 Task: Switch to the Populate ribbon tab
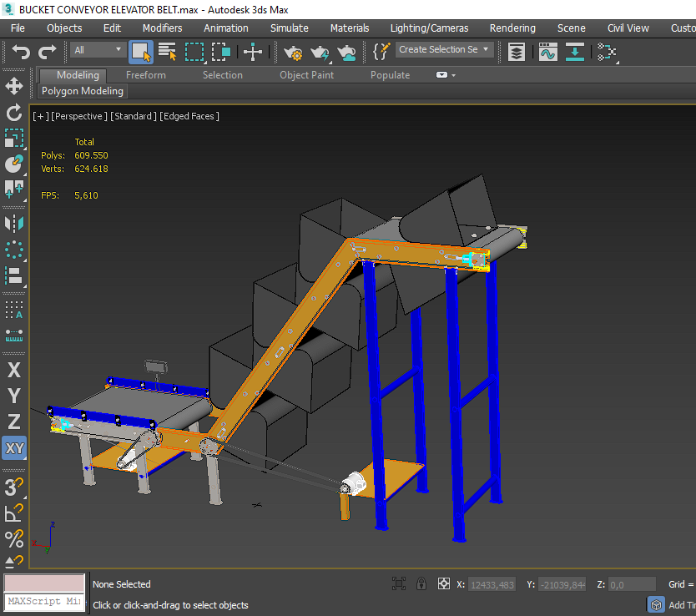coord(391,75)
